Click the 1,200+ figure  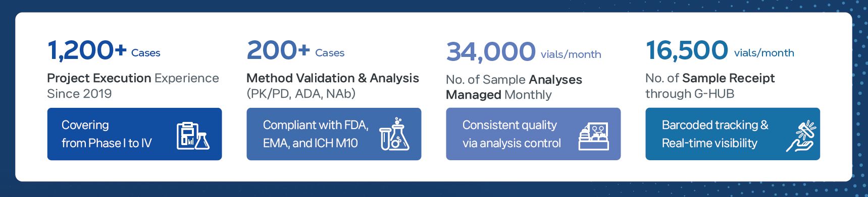pos(87,50)
